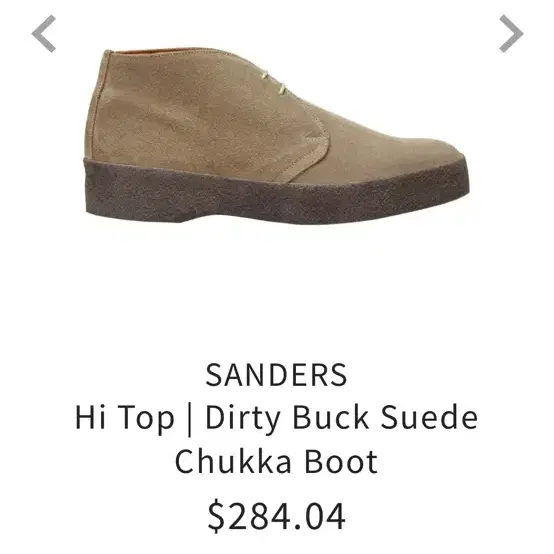Show the next carousel slide
Screen dimensions: 554x554
(511, 34)
